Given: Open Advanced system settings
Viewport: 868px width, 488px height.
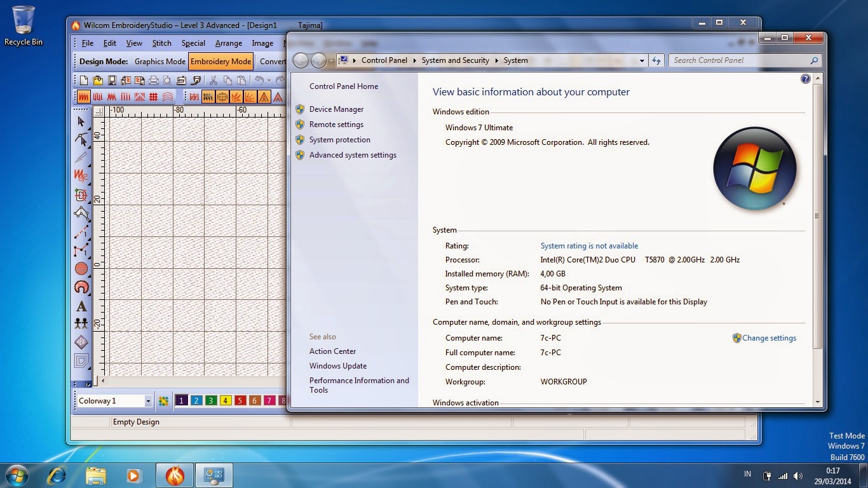Looking at the screenshot, I should tap(353, 155).
